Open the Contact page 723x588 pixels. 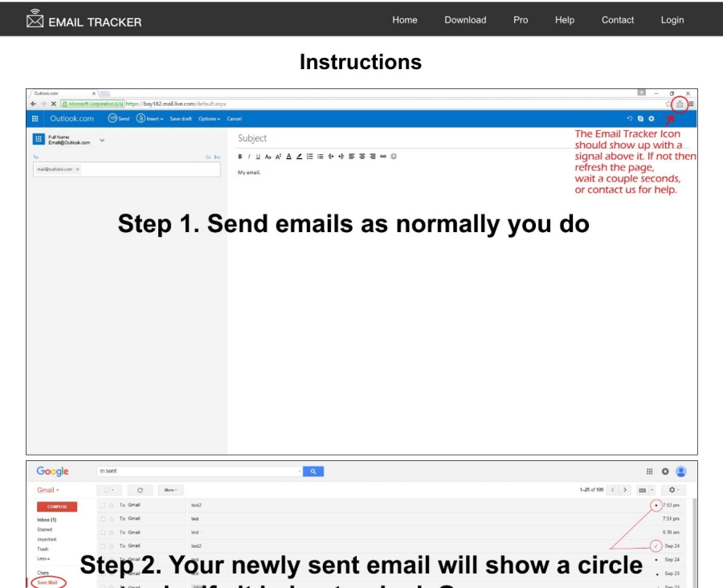click(617, 20)
